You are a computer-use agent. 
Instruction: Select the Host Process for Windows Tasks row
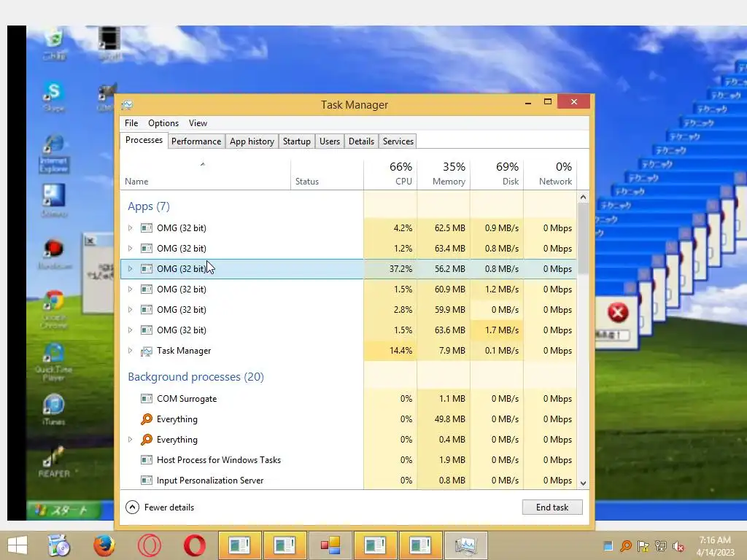pos(349,460)
